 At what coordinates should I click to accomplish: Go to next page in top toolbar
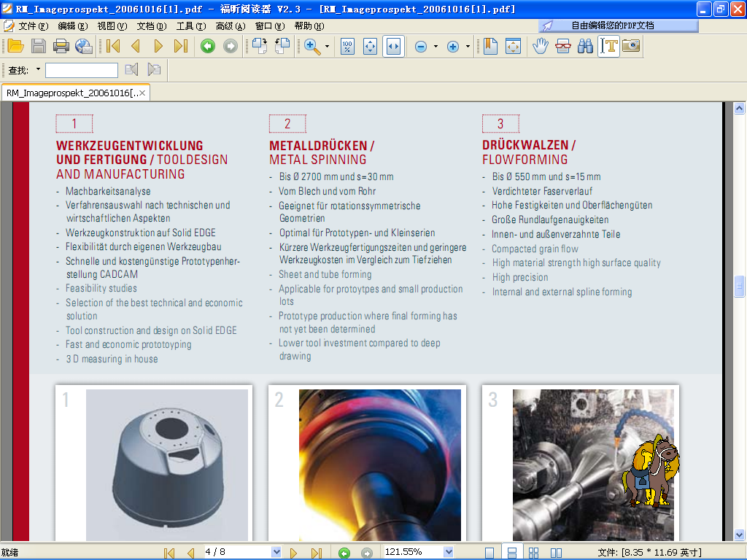(158, 46)
